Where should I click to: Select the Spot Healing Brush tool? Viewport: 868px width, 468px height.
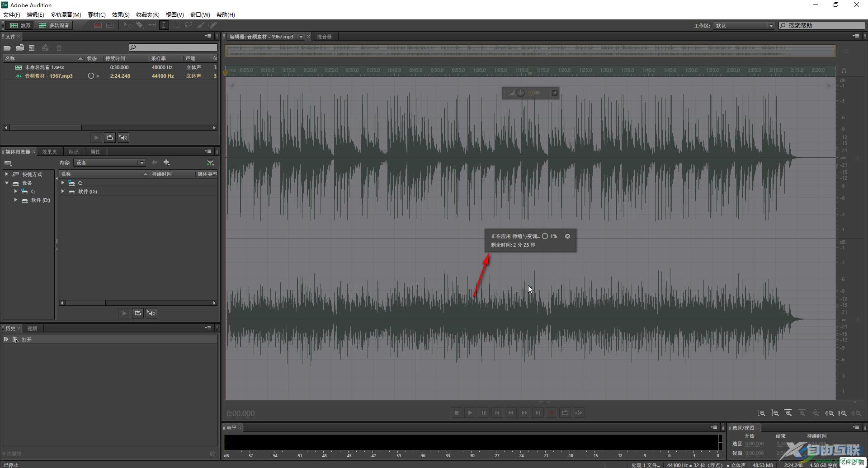pos(212,25)
